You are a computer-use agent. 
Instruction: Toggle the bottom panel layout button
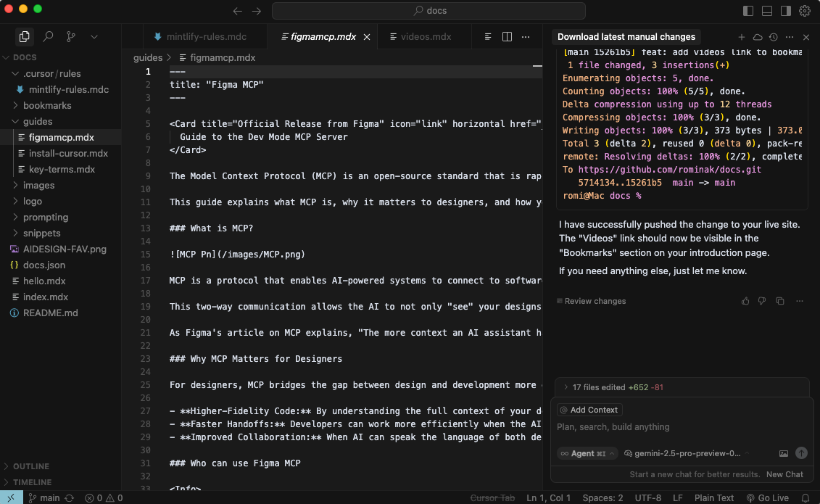click(x=767, y=11)
